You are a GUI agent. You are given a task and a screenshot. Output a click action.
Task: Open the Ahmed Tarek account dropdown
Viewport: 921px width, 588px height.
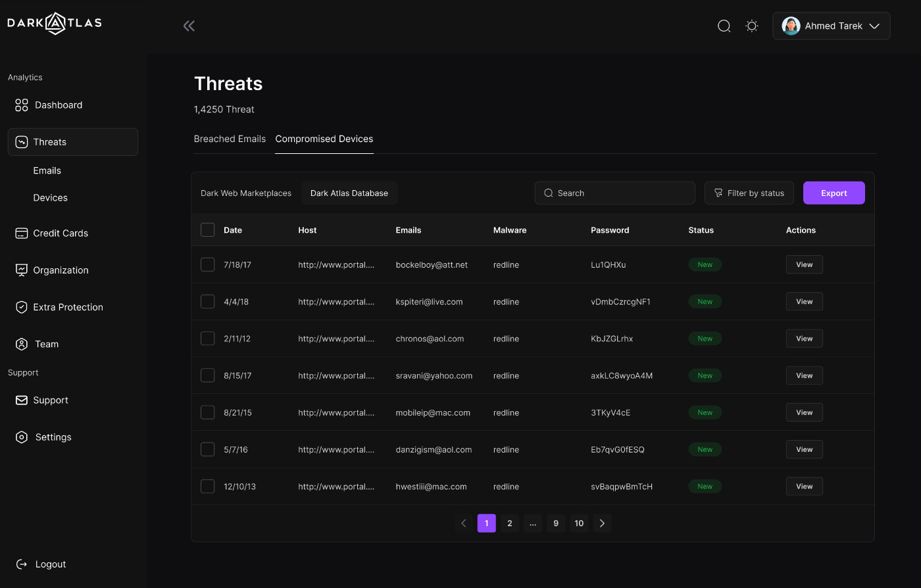832,26
